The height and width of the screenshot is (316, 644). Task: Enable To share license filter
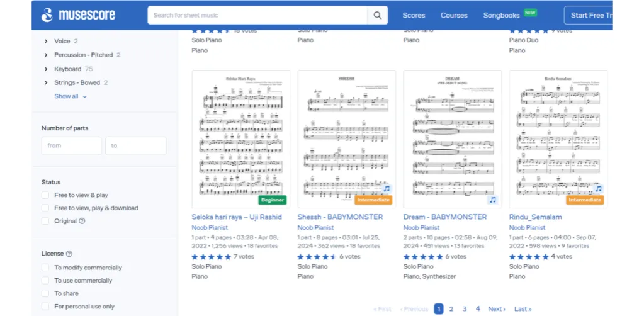pyautogui.click(x=45, y=293)
